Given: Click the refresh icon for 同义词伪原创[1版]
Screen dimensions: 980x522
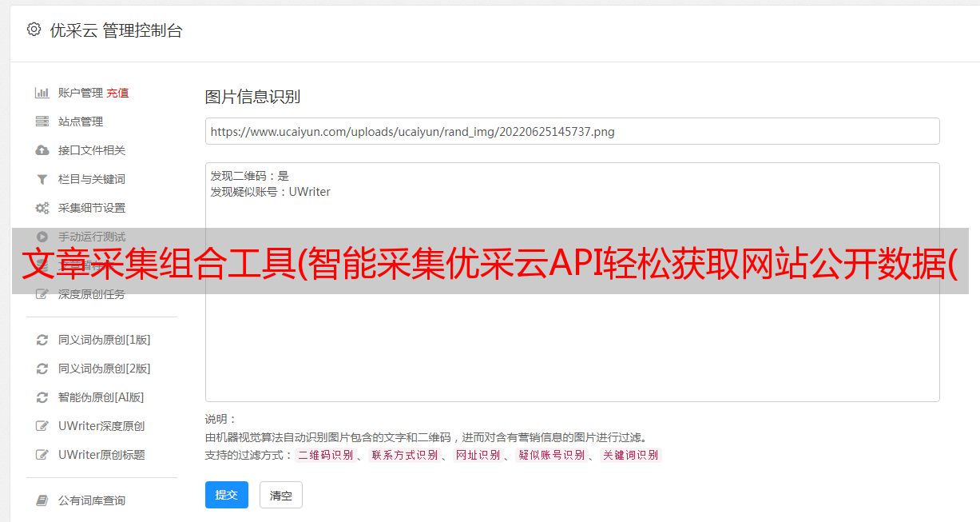Looking at the screenshot, I should [x=42, y=340].
